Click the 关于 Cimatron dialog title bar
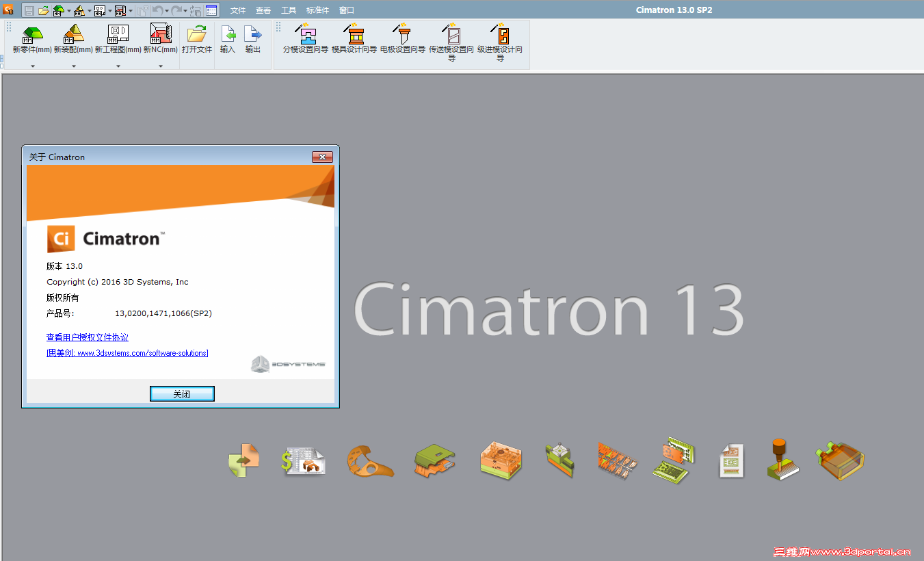This screenshot has height=561, width=924. point(181,157)
